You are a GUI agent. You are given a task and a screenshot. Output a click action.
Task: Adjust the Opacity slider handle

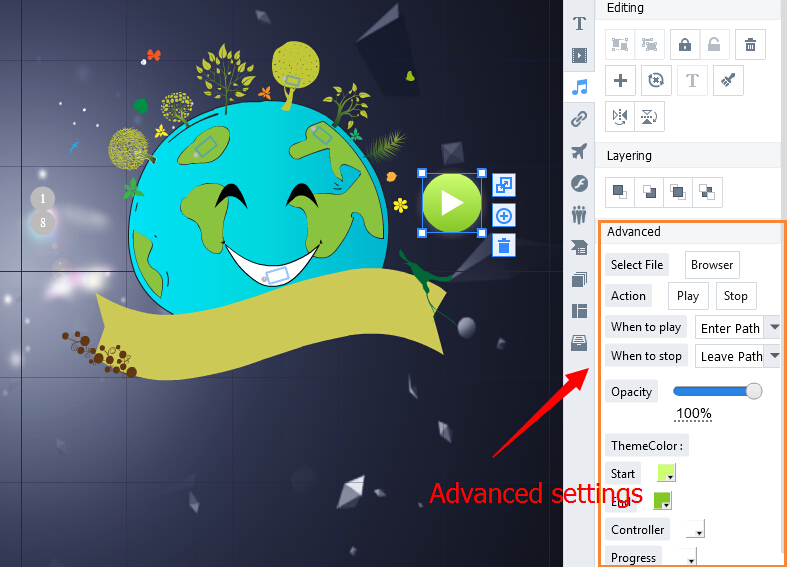[754, 391]
